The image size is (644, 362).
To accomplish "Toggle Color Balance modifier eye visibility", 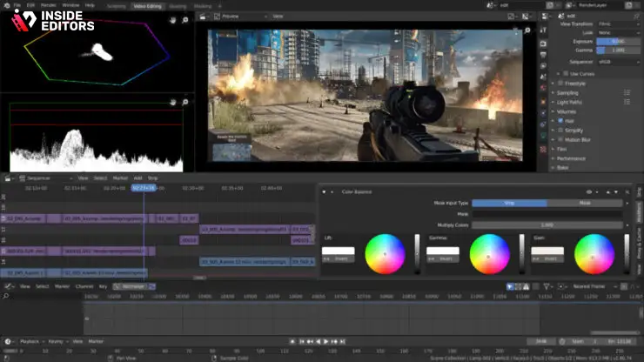I will (589, 192).
